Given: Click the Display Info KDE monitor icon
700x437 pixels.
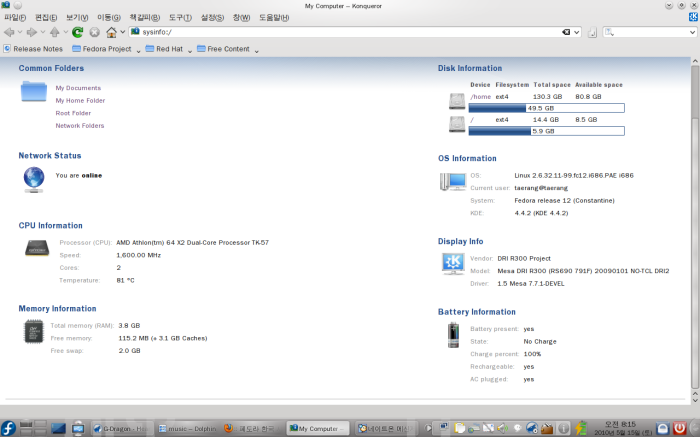Looking at the screenshot, I should click(453, 263).
